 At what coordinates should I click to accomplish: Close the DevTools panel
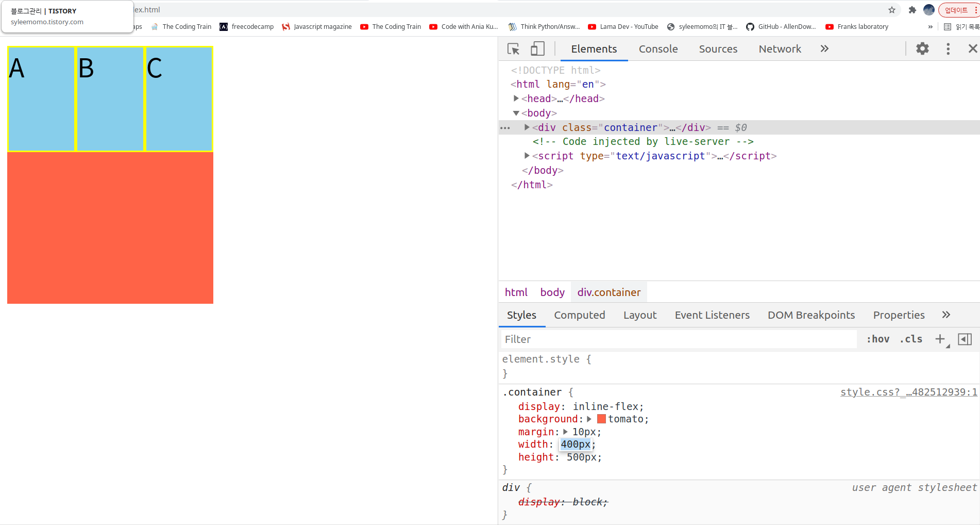coord(973,49)
